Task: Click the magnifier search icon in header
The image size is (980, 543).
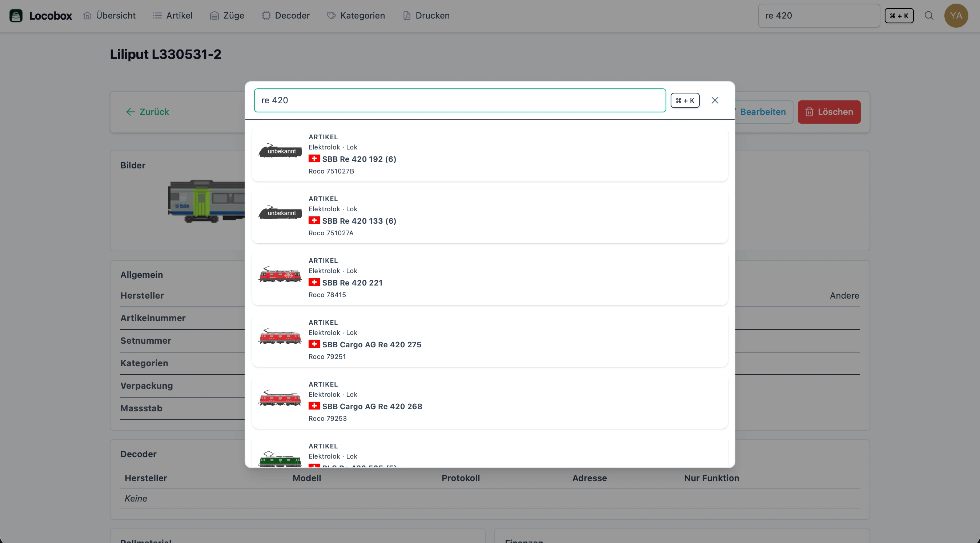Action: [929, 16]
